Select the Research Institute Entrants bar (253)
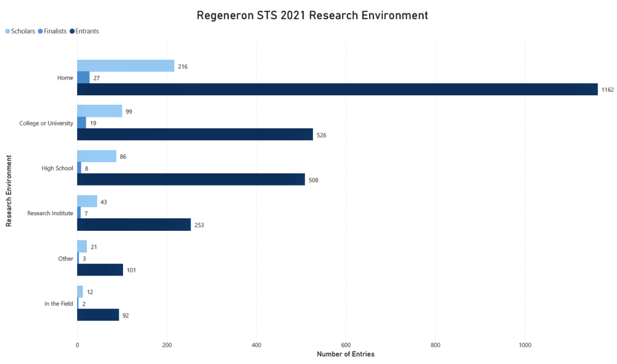This screenshot has width=617, height=364. (x=134, y=225)
